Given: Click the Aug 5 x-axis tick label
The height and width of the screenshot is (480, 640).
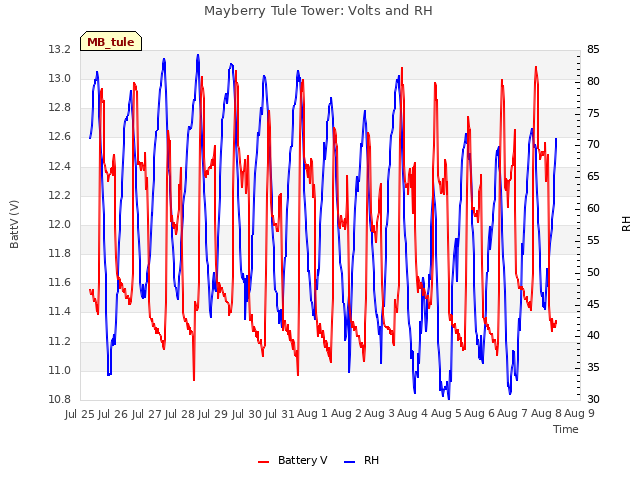Looking at the screenshot, I should 447,413.
